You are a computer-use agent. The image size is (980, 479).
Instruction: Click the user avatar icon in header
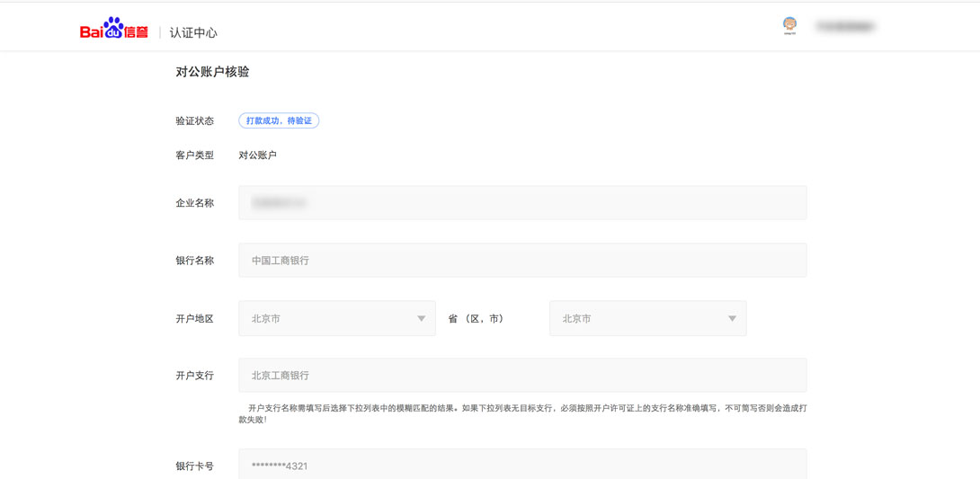click(x=789, y=26)
